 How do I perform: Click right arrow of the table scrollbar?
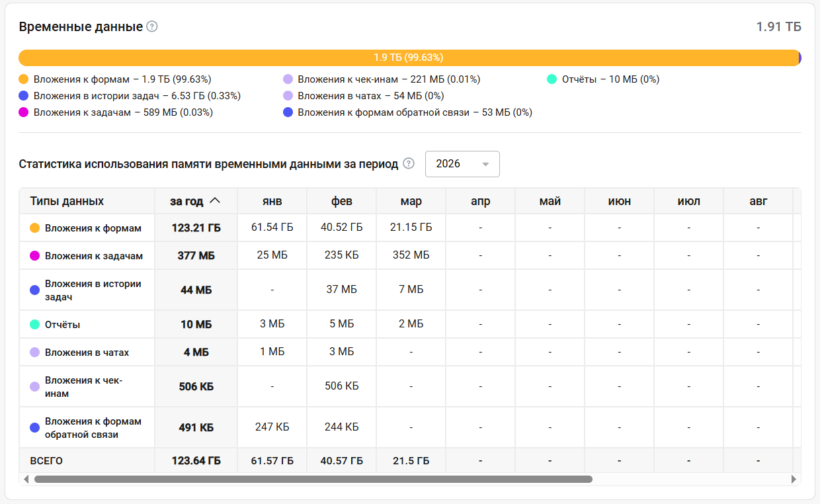coord(794,479)
